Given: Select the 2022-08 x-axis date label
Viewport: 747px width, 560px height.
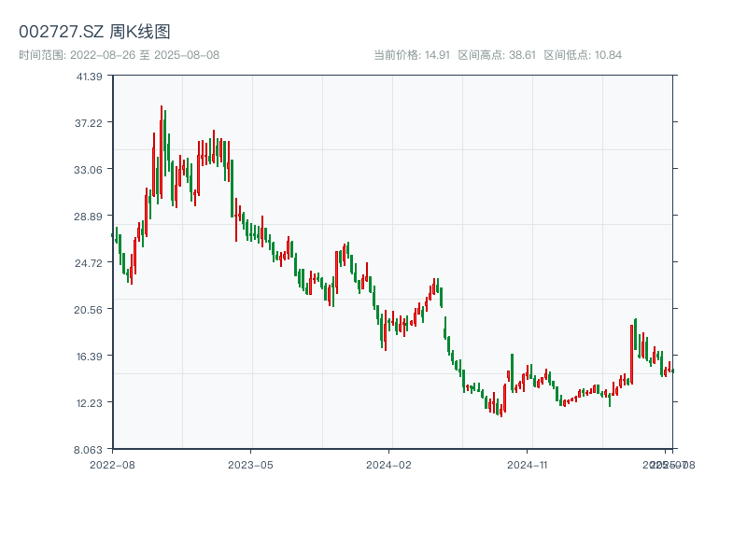Looking at the screenshot, I should click(112, 464).
